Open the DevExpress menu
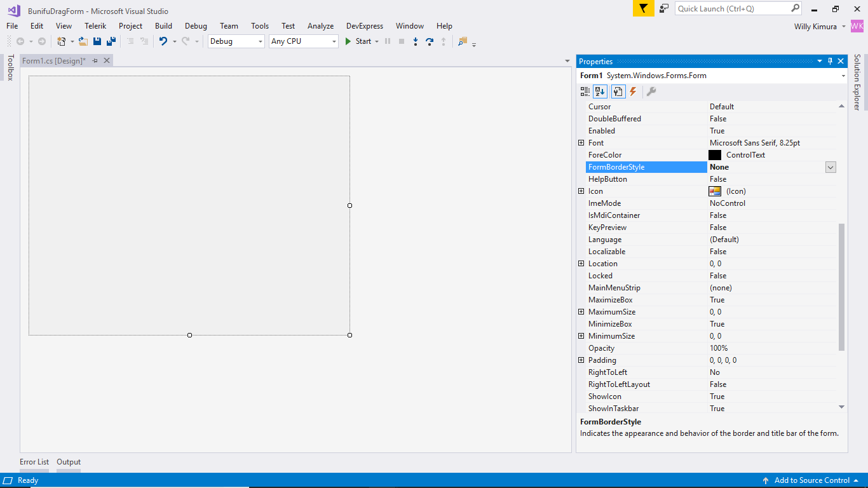The image size is (868, 488). (x=364, y=26)
